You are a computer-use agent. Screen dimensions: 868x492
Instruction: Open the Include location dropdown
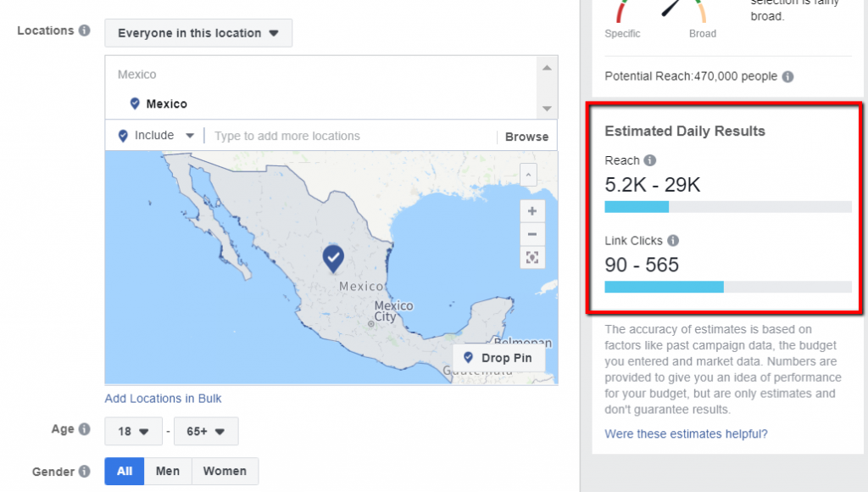tap(156, 136)
